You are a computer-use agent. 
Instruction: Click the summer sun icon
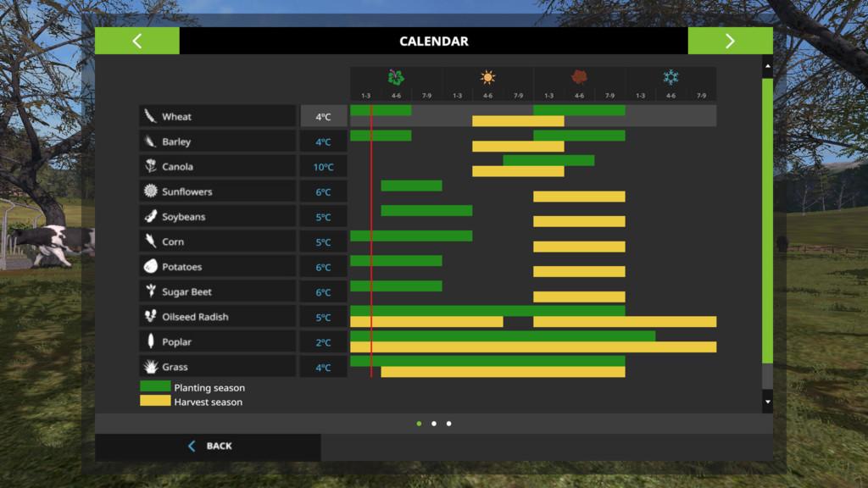point(487,78)
